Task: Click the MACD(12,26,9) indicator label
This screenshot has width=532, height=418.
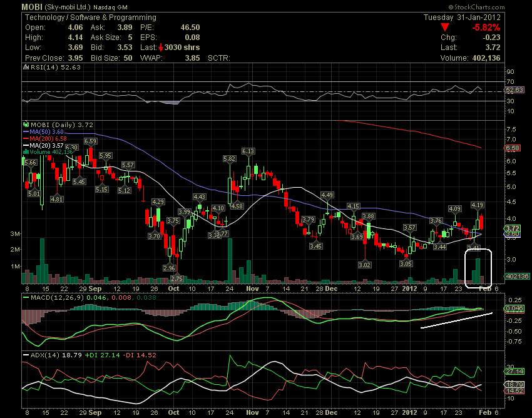Action: (57, 298)
